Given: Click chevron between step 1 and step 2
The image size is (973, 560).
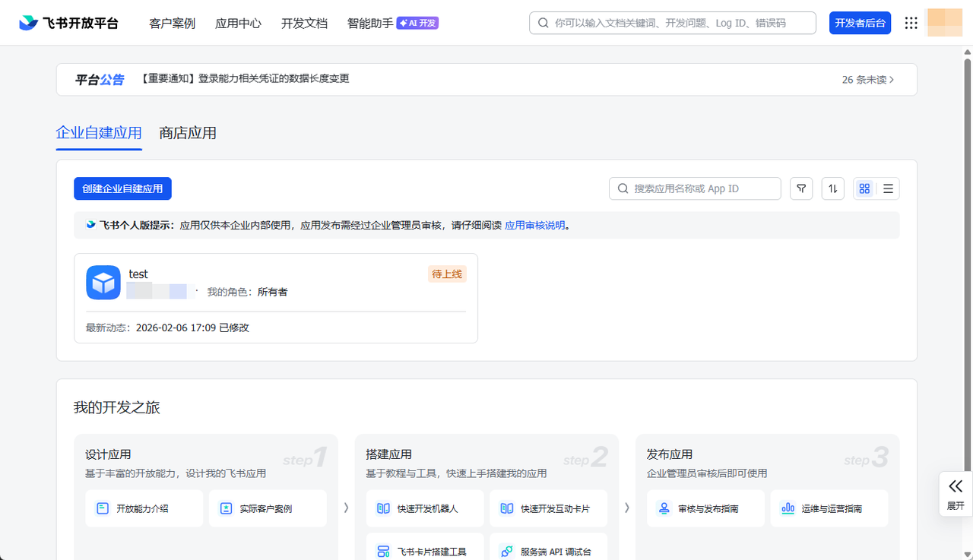Looking at the screenshot, I should [x=347, y=508].
